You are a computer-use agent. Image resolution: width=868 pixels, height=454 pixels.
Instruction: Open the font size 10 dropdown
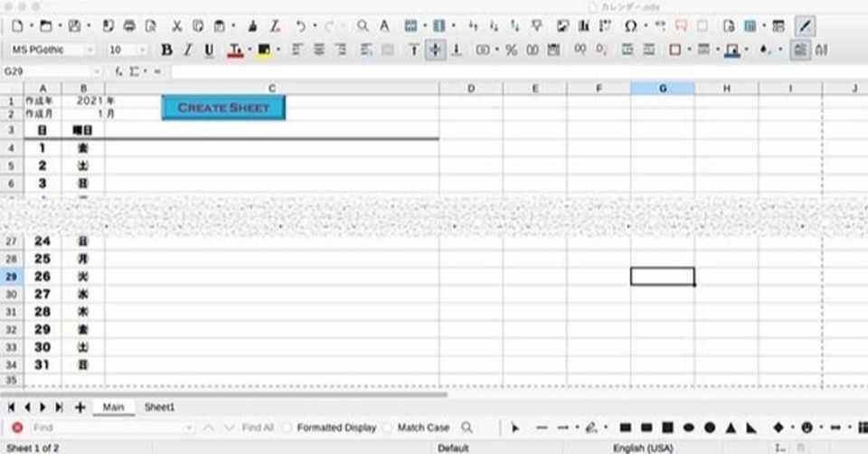142,50
